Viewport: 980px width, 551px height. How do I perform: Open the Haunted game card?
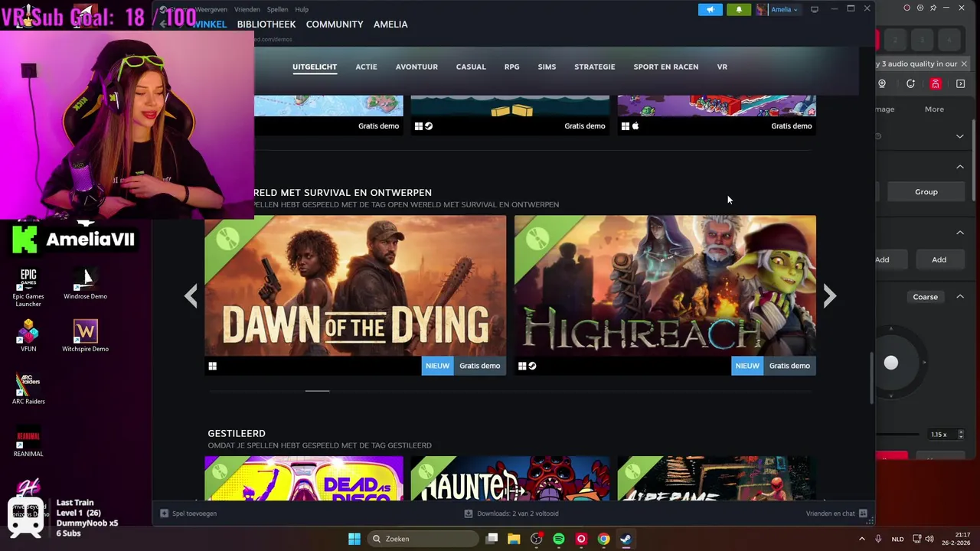coord(510,478)
